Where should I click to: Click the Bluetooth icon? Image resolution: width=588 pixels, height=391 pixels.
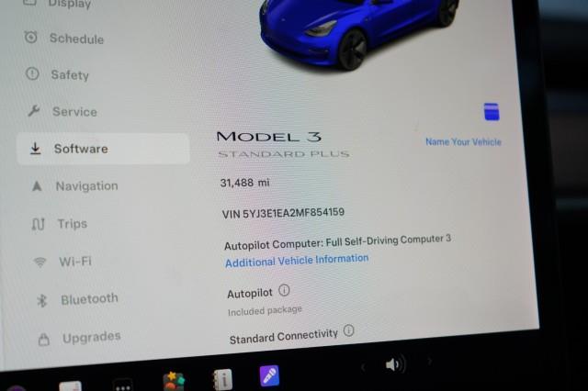click(41, 300)
